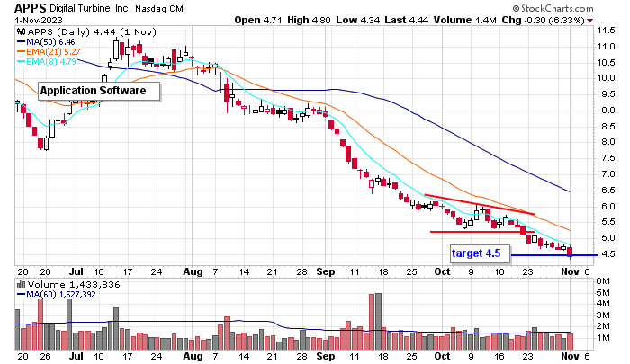This screenshot has width=630, height=364.
Task: Click the MA(60) 1,527,392 legend text
Action: point(61,295)
